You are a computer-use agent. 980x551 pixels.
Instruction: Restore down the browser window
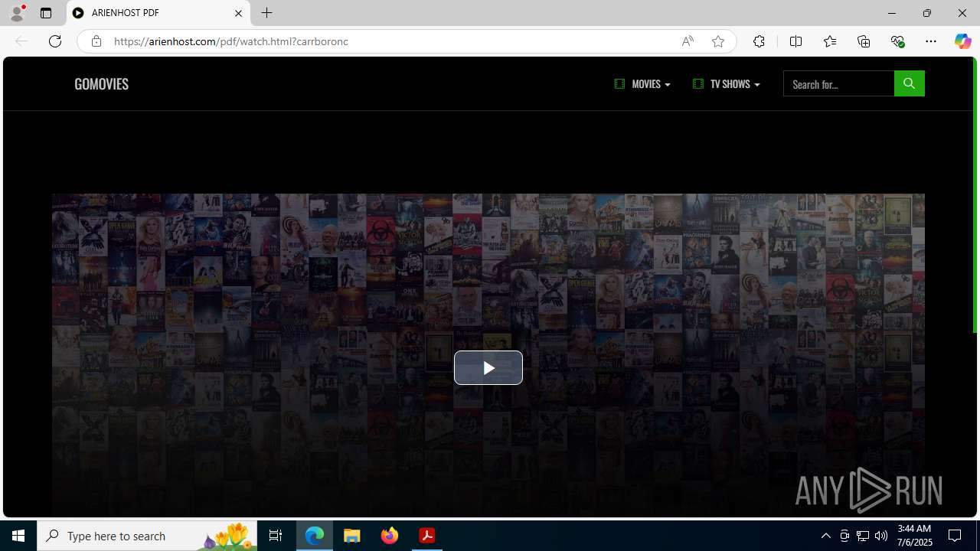tap(926, 13)
